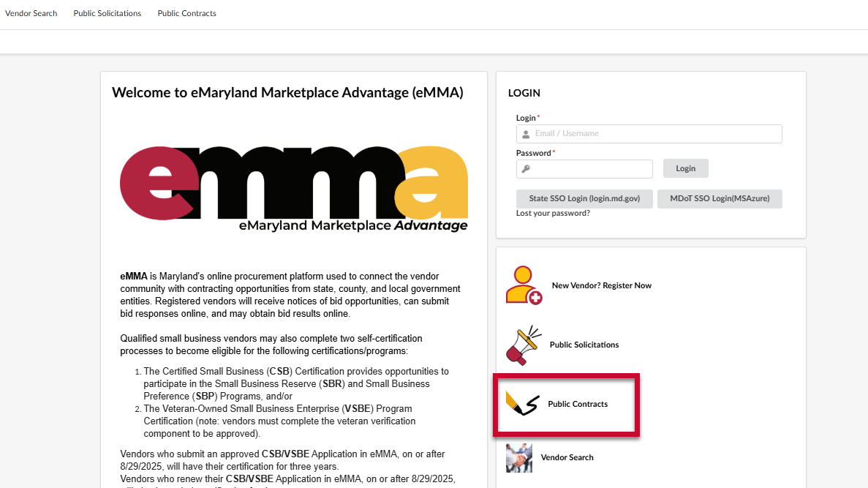Click the LOGIN panel heading
Image resolution: width=868 pixels, height=488 pixels.
(524, 93)
